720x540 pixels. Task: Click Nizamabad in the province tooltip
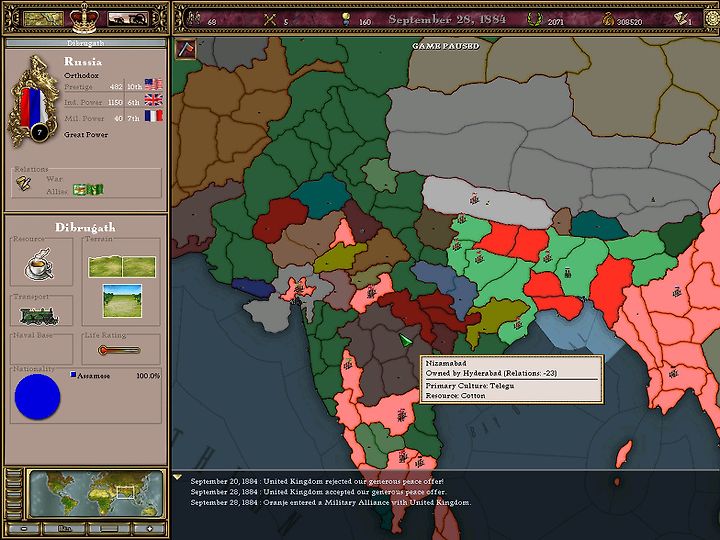[446, 363]
